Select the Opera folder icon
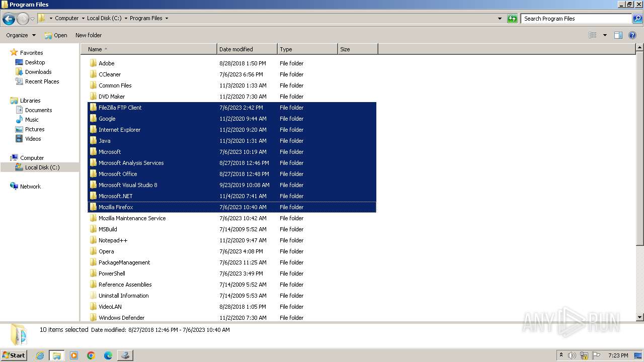 point(93,251)
